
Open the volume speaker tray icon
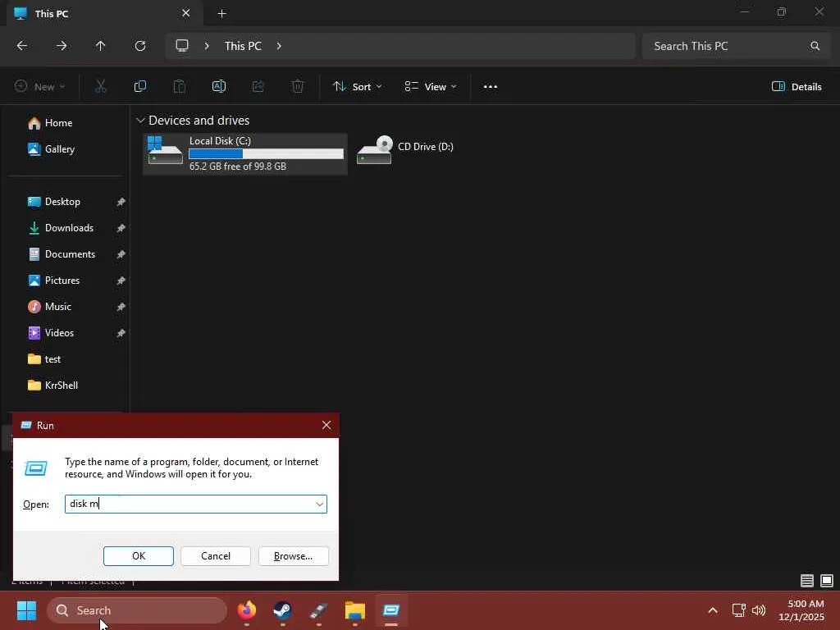click(759, 610)
